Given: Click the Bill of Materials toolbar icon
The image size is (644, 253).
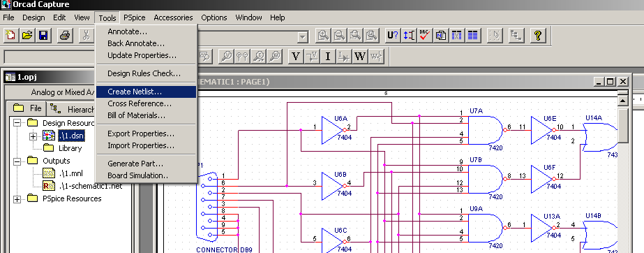Looking at the screenshot, I should pos(473,36).
